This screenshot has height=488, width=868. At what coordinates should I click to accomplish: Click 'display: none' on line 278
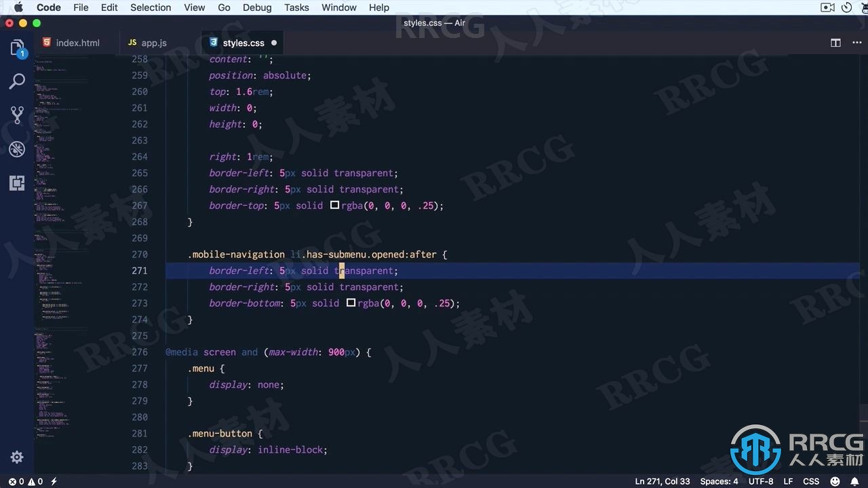[x=247, y=384]
